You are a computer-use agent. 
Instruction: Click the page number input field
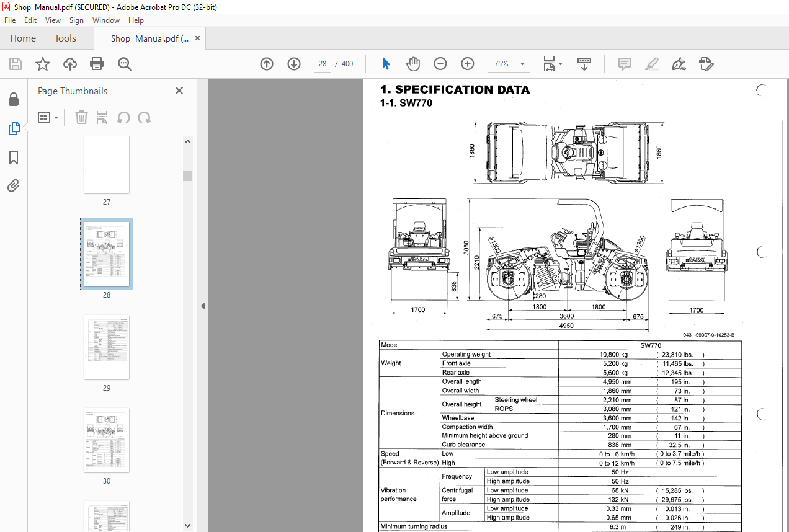(x=323, y=64)
